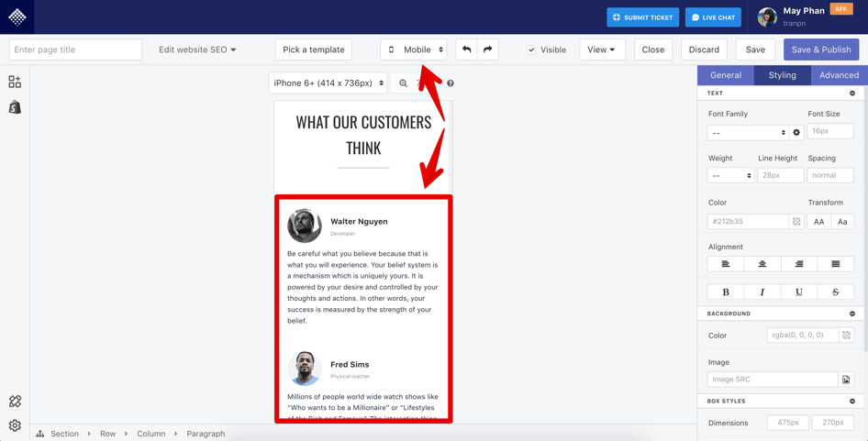868x441 pixels.
Task: Switch to the Advanced tab
Action: pyautogui.click(x=840, y=75)
